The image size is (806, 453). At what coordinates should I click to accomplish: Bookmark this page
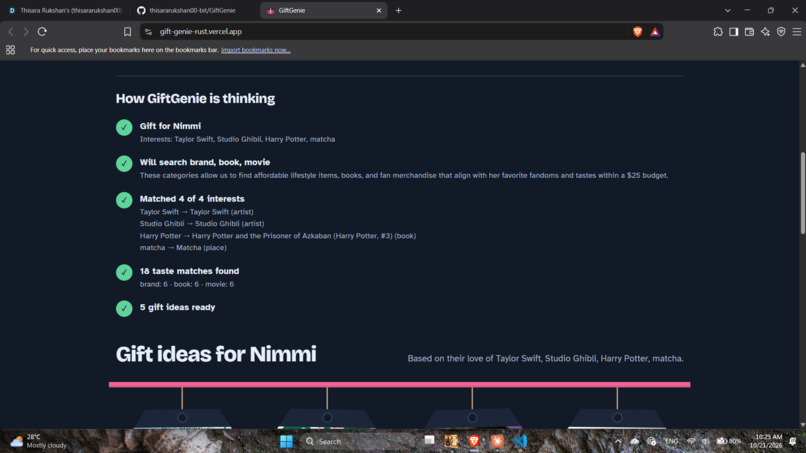point(127,32)
